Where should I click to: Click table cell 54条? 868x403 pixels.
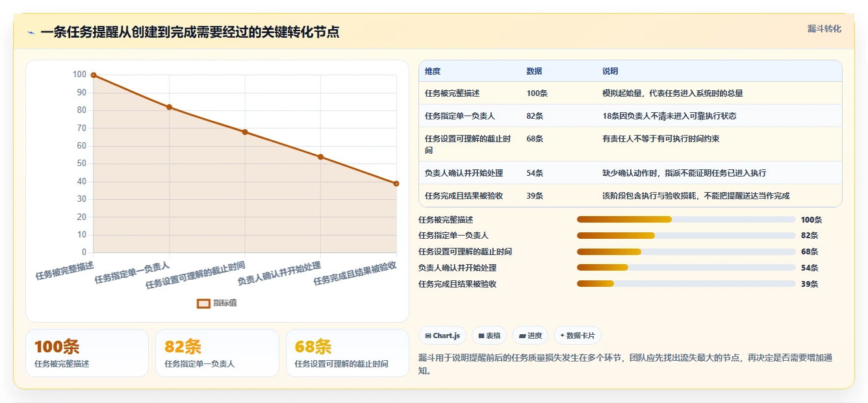[535, 173]
